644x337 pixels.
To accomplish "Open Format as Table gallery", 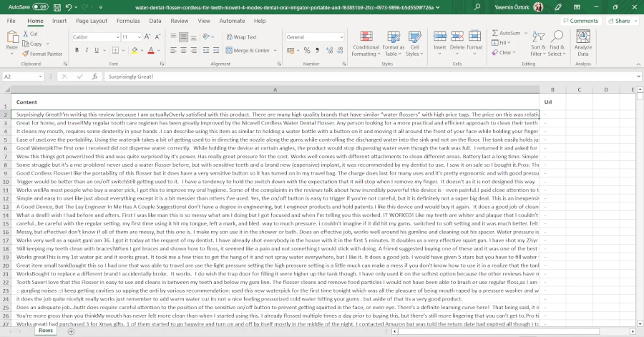I will coord(393,44).
